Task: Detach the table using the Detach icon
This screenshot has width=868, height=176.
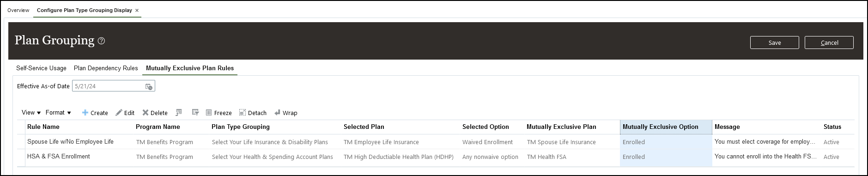Action: [243, 113]
